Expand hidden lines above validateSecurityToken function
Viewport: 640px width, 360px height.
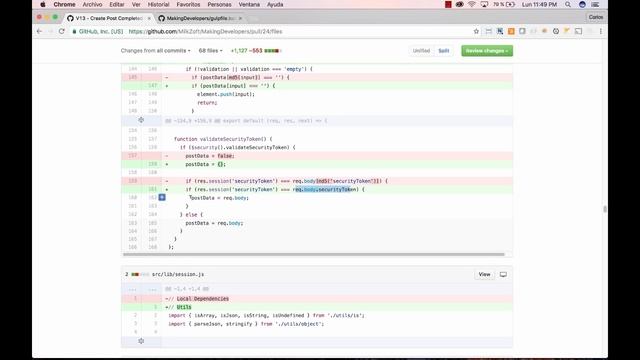point(141,120)
